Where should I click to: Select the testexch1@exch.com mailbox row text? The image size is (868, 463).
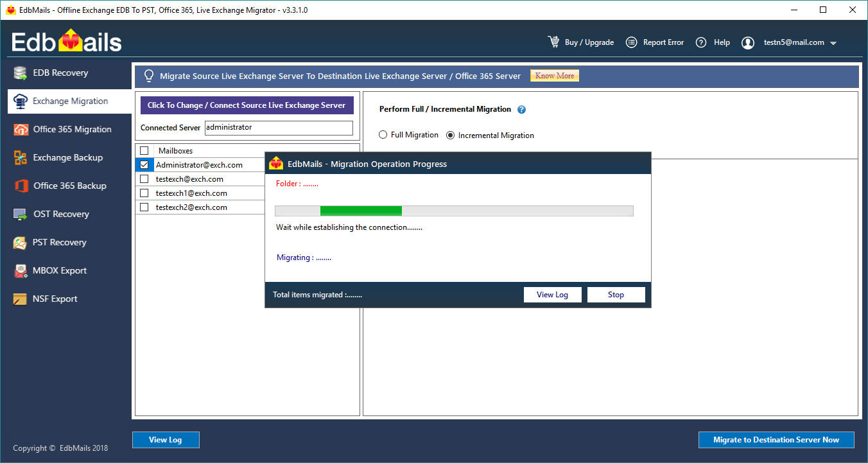point(191,193)
